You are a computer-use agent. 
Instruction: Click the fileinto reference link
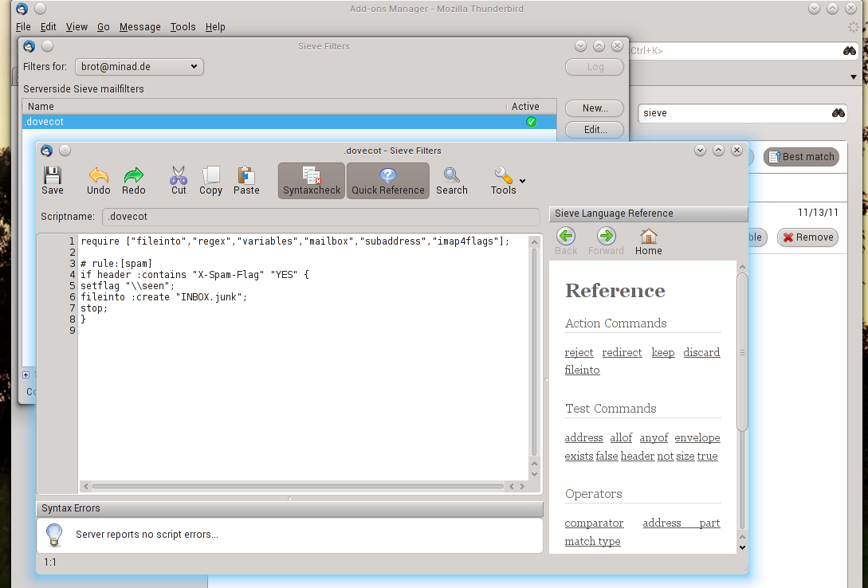click(582, 370)
